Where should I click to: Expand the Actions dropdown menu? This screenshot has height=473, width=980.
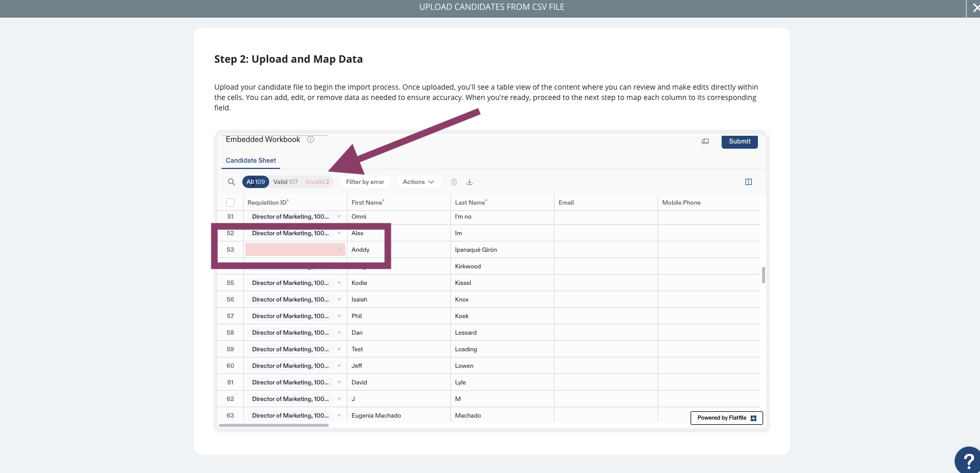(x=418, y=182)
